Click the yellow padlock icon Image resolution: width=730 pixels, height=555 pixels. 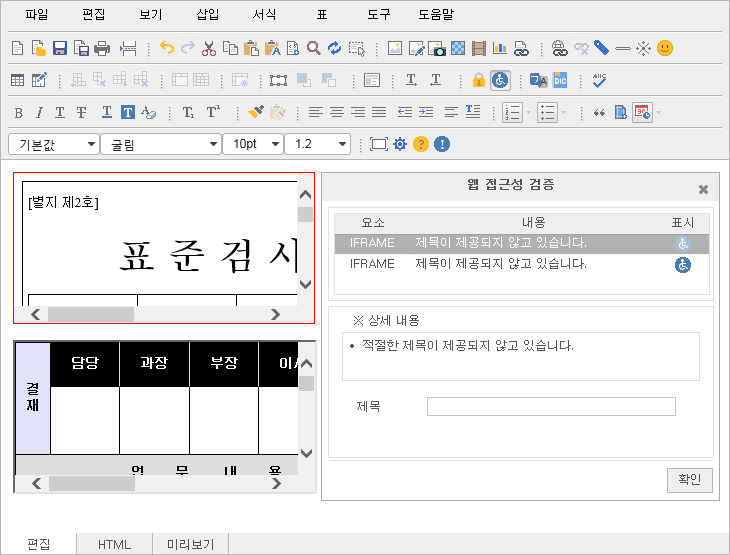[x=478, y=80]
